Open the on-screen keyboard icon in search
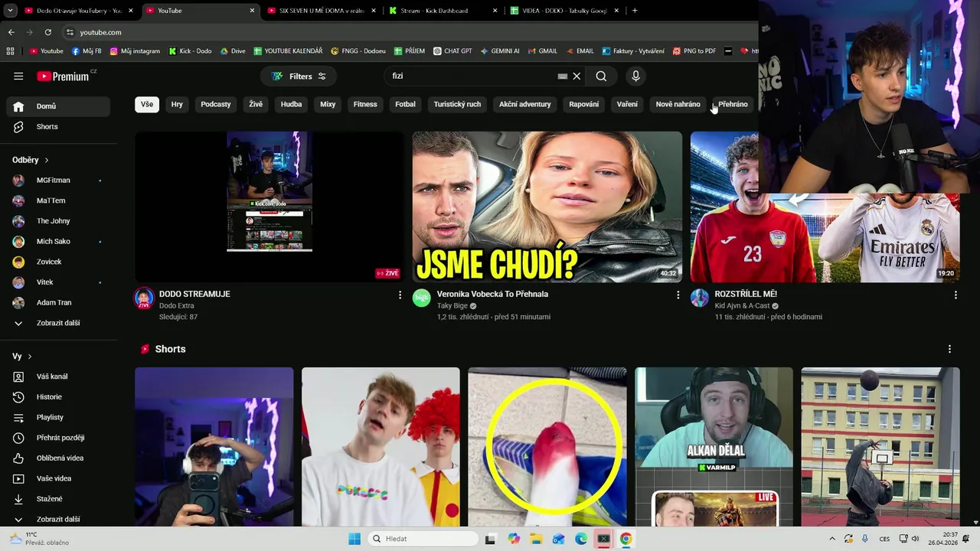This screenshot has height=551, width=980. pyautogui.click(x=563, y=76)
